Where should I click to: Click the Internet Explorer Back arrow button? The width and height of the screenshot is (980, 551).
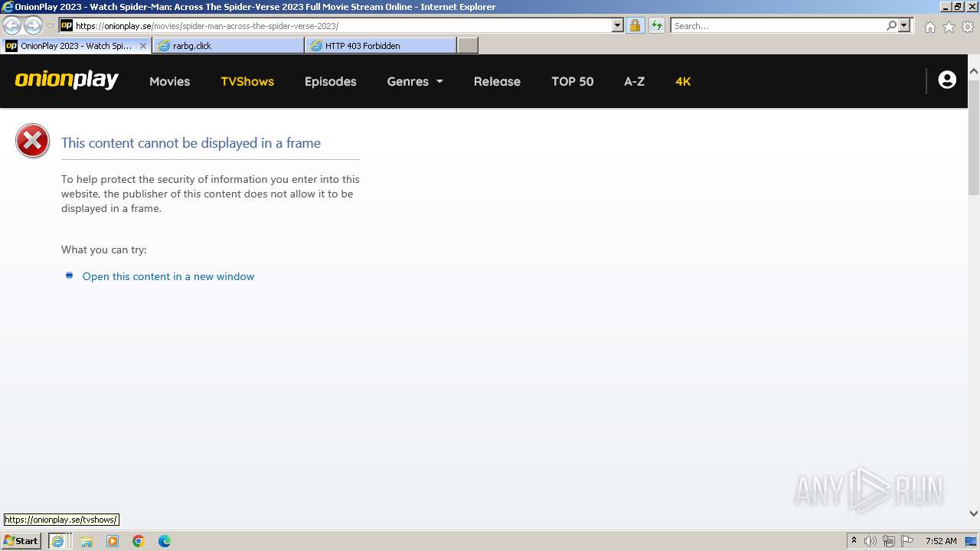(12, 25)
